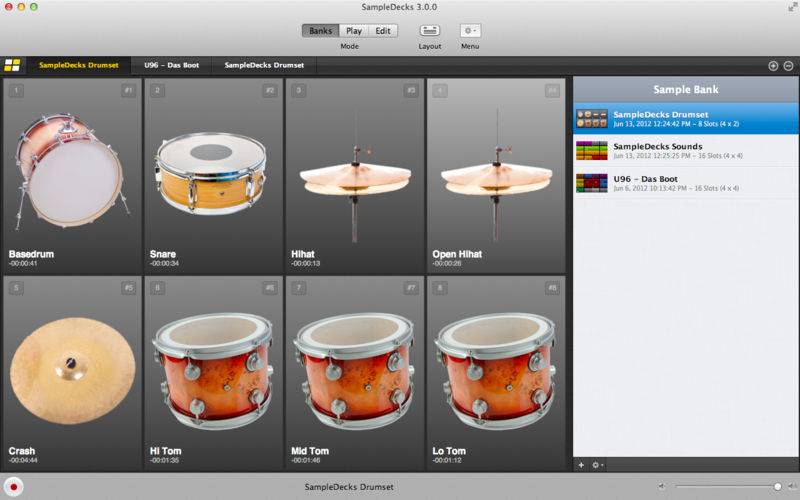
Task: Click the #3 key badge on Hihat
Action: tap(411, 91)
